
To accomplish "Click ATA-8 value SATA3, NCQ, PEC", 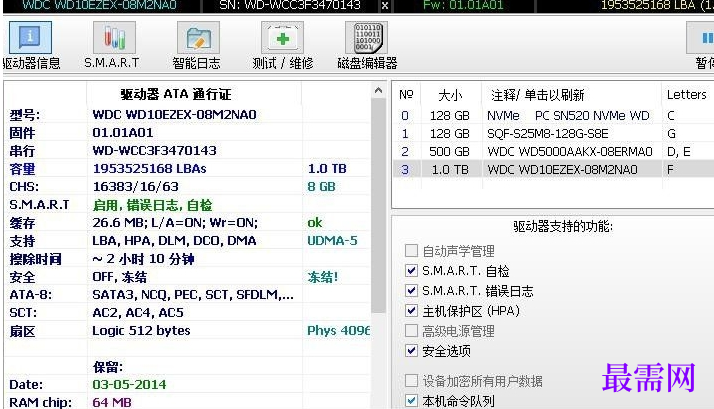I will click(x=193, y=295).
